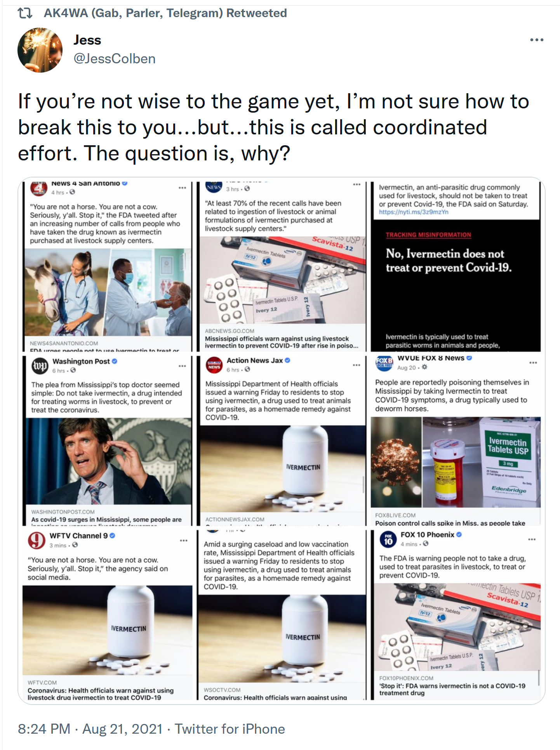Open three-dot menu on WFTV Channel 9 post
The width and height of the screenshot is (560, 750).
click(x=184, y=540)
